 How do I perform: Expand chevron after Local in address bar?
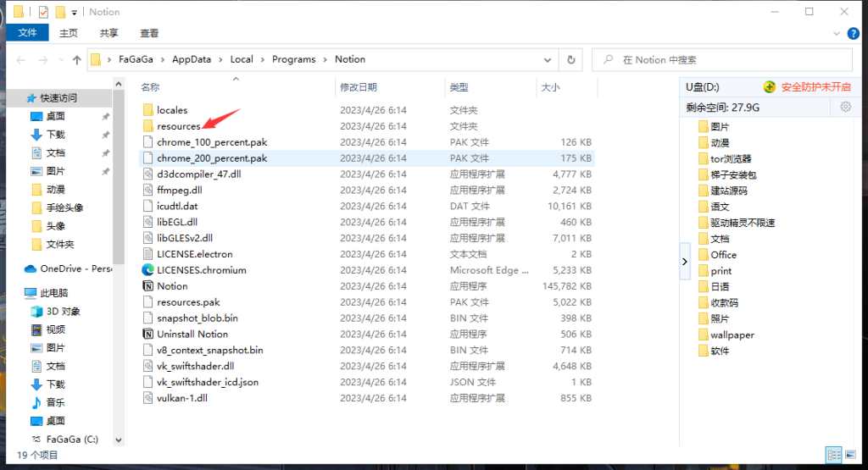coord(263,60)
